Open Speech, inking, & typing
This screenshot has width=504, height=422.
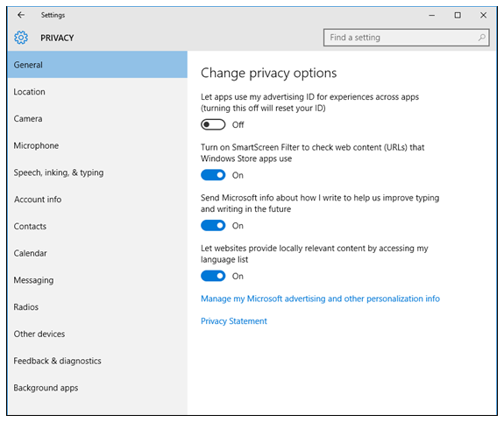click(x=97, y=172)
